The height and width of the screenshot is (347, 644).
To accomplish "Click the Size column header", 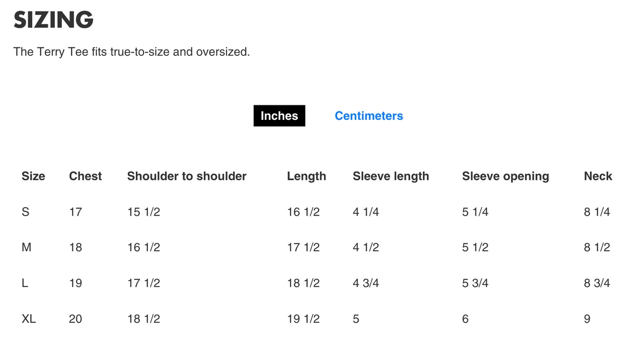I will pyautogui.click(x=33, y=176).
